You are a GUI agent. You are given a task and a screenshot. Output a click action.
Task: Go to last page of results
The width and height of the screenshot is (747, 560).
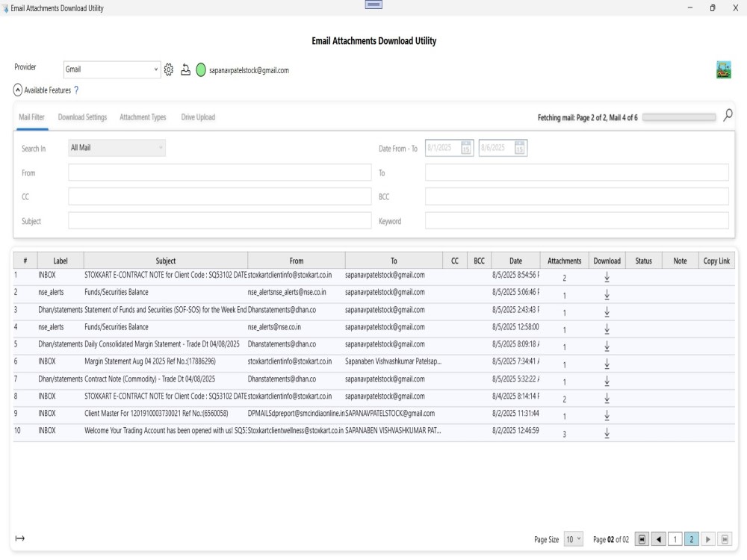pos(725,539)
